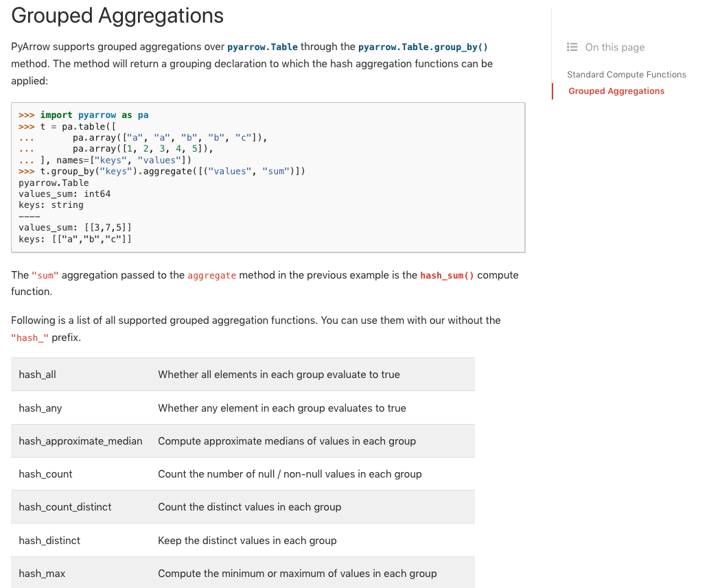
Task: Click the 'values_sum: int64' output line
Action: point(65,194)
